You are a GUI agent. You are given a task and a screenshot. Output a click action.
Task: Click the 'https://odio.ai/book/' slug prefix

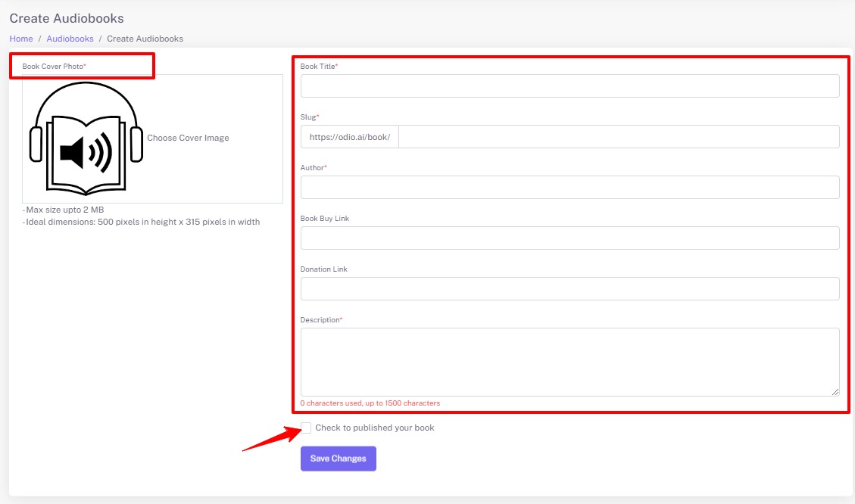pyautogui.click(x=350, y=137)
